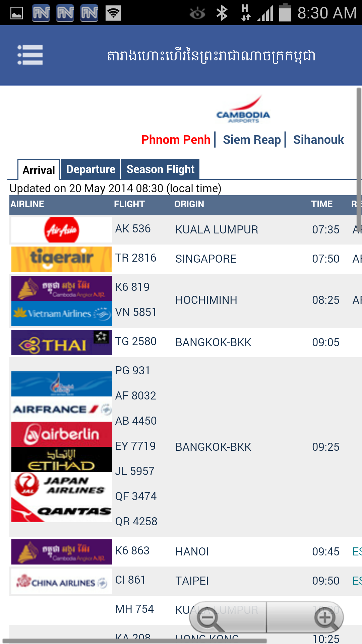
Task: Tap the Etihad airline logo
Action: tap(62, 460)
